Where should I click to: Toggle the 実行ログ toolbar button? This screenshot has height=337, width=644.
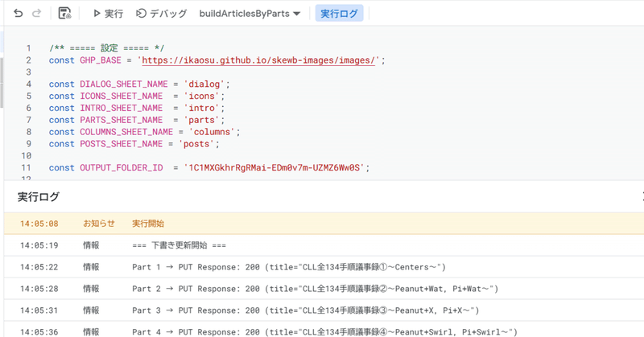click(339, 14)
